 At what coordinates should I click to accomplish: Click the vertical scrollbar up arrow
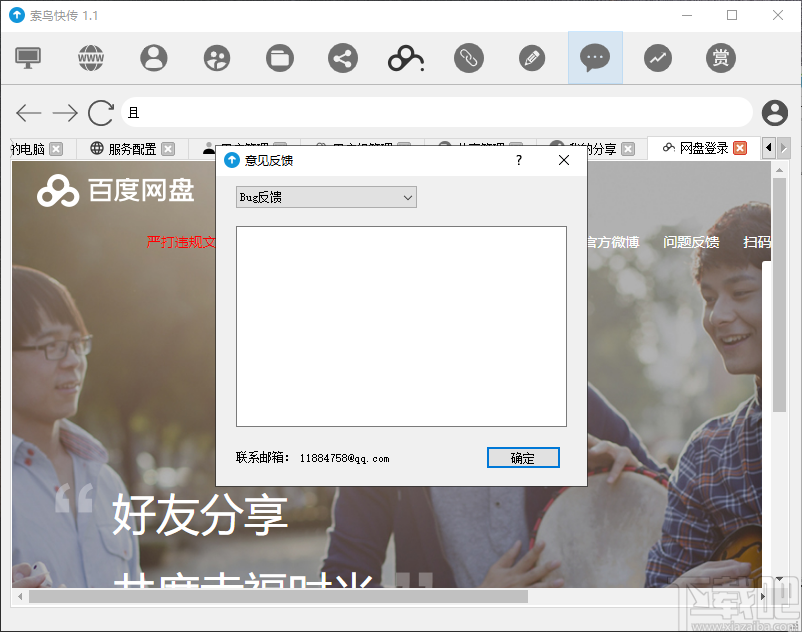click(x=779, y=170)
